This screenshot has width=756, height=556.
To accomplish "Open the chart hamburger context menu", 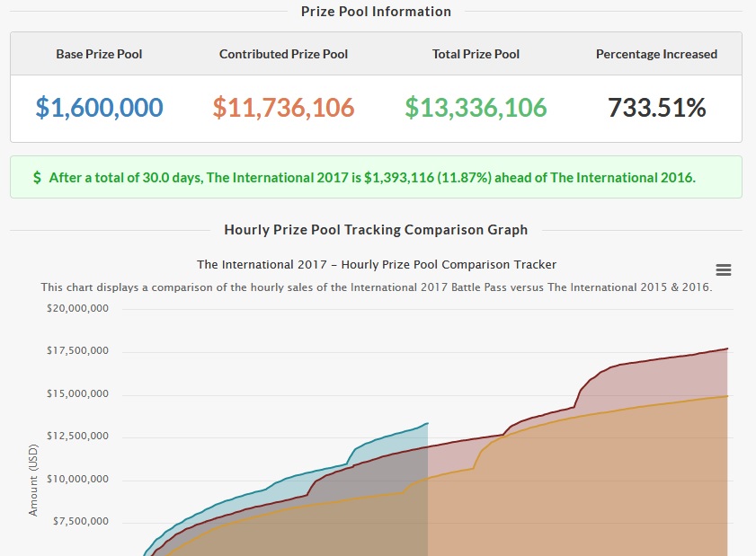I will [724, 269].
